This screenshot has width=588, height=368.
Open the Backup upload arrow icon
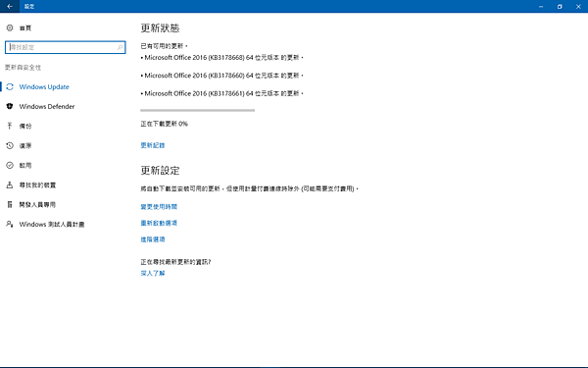[x=10, y=126]
